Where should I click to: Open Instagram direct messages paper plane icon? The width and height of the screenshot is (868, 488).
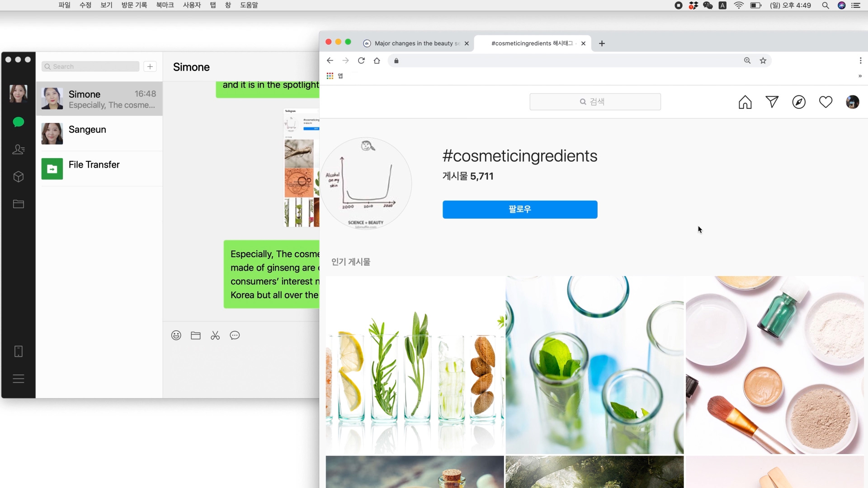coord(772,102)
